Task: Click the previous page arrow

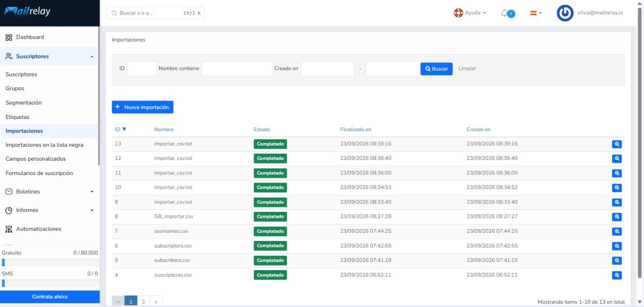Action: (118, 302)
